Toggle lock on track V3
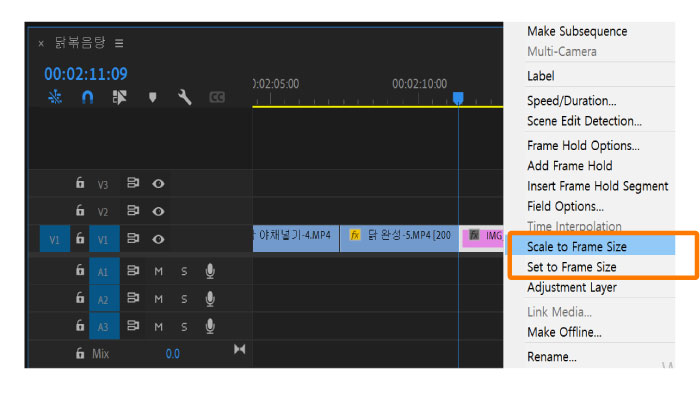This screenshot has height=394, width=700. 79,182
